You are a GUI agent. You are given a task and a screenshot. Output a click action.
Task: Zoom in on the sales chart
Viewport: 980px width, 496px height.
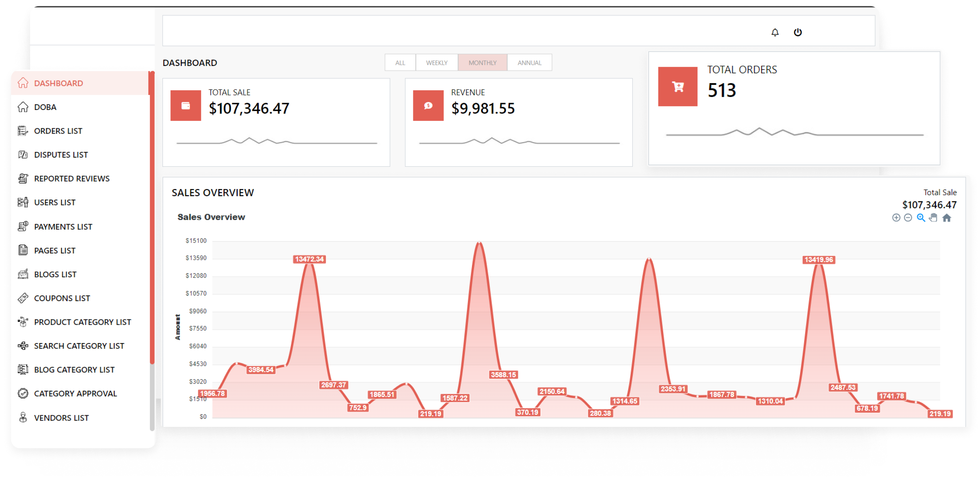[896, 218]
